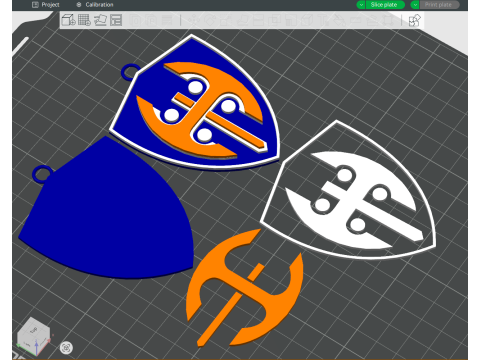Select the Cut tool icon

(258, 20)
